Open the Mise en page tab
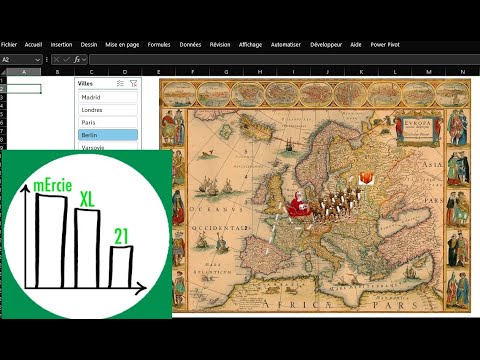The height and width of the screenshot is (360, 480). tap(122, 45)
